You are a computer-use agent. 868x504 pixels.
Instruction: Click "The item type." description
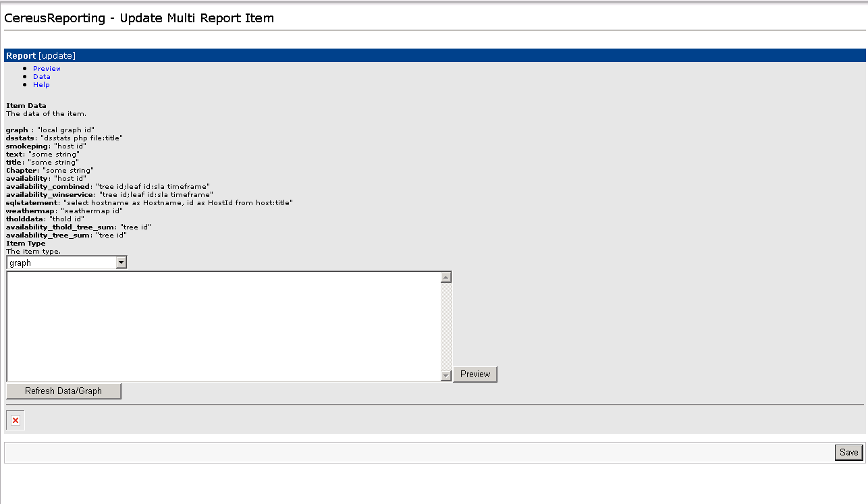point(33,251)
